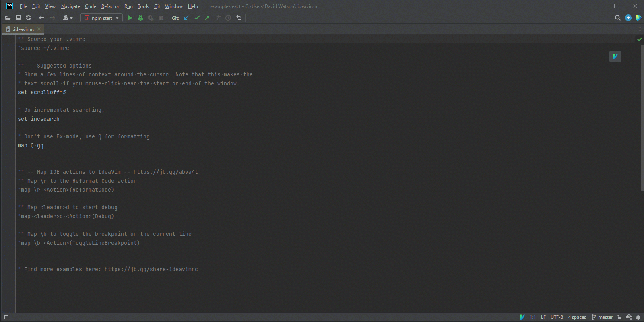Change the LF line separator
Screen dimensions: 644x322
pyautogui.click(x=543, y=317)
